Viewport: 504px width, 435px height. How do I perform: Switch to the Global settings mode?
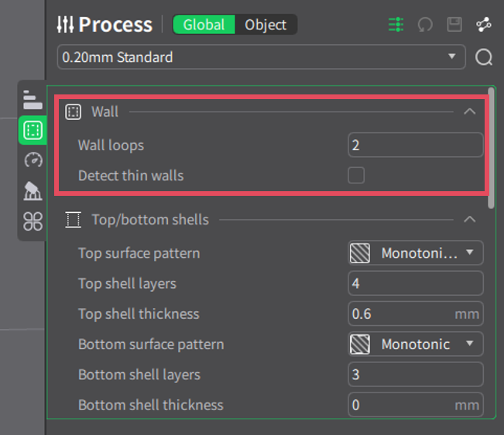[x=204, y=25]
